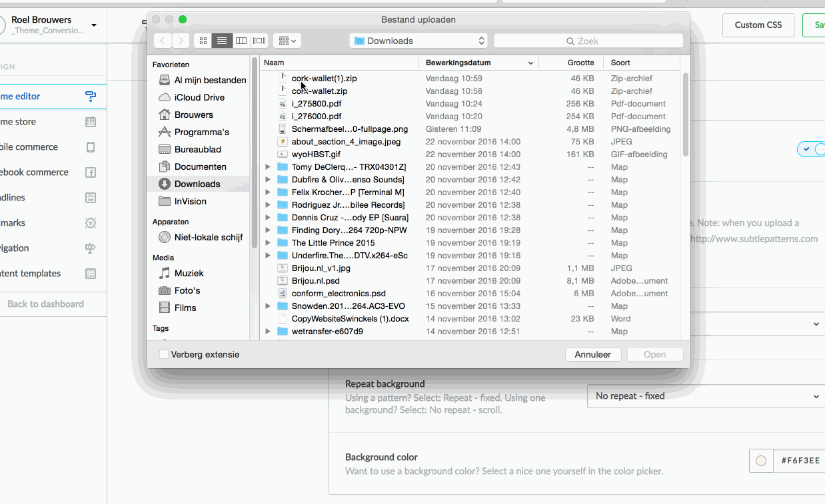Switch to list view in file dialog
The width and height of the screenshot is (825, 504).
[222, 41]
